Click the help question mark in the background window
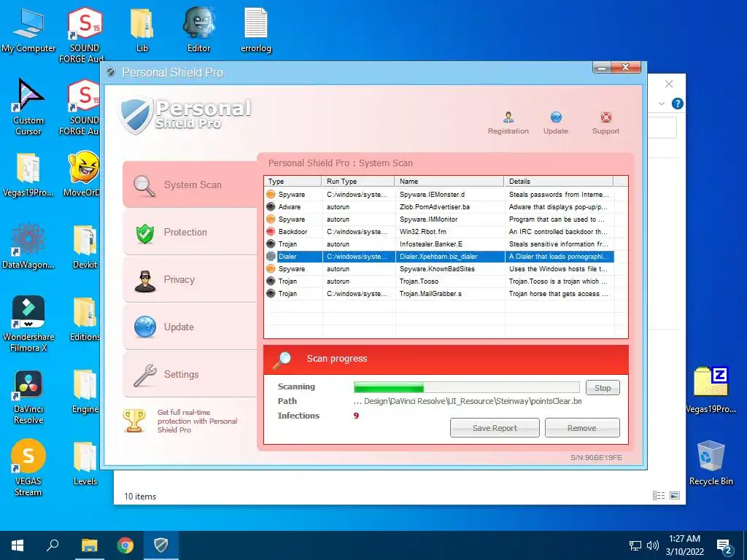This screenshot has height=560, width=747. [x=677, y=104]
